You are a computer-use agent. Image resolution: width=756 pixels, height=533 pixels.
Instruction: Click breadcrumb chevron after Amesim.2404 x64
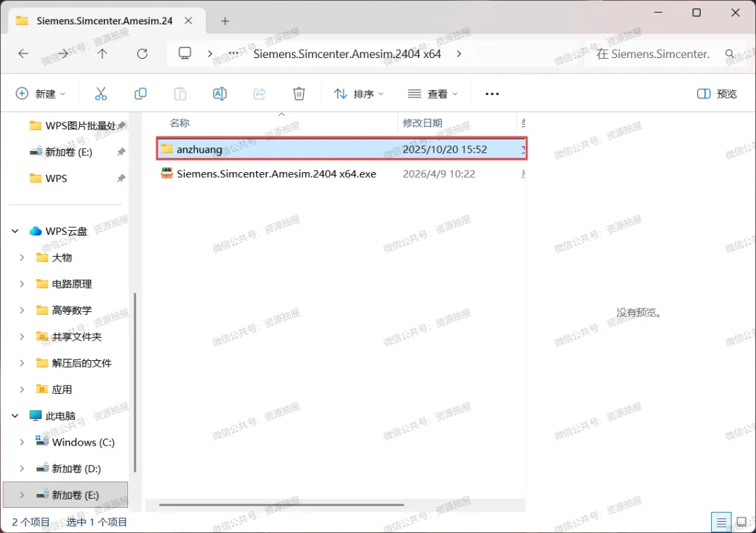pyautogui.click(x=458, y=53)
